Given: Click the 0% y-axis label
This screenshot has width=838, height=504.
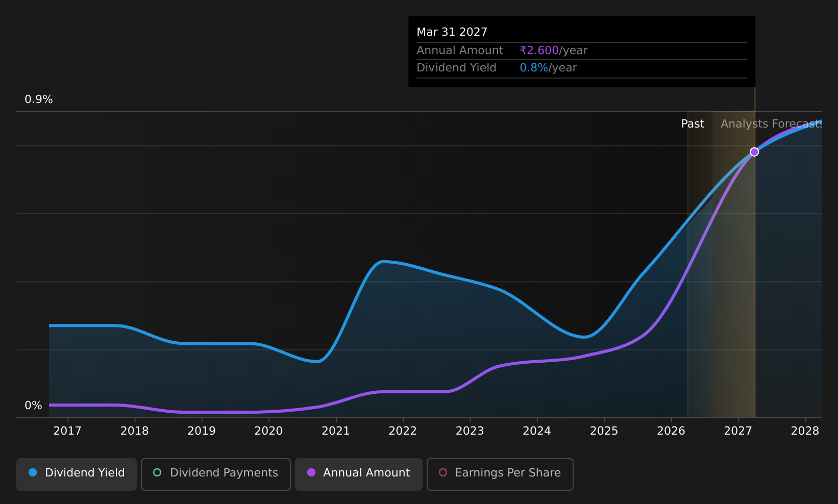Looking at the screenshot, I should (x=33, y=406).
